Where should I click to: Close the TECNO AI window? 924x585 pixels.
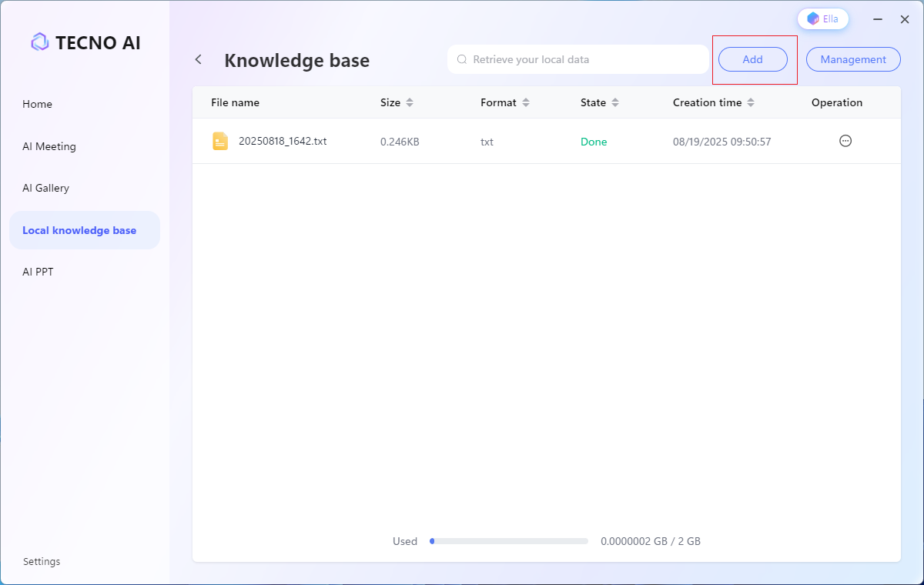coord(905,19)
